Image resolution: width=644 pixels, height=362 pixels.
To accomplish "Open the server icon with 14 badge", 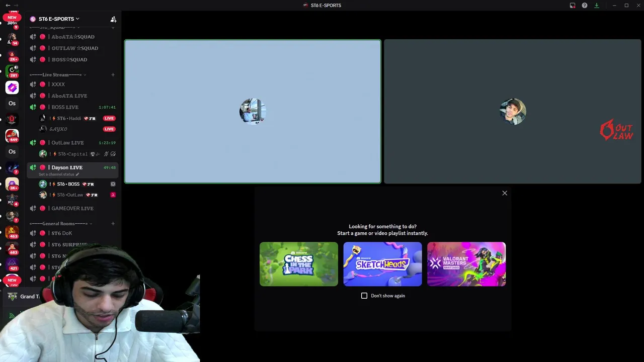I will click(x=12, y=38).
